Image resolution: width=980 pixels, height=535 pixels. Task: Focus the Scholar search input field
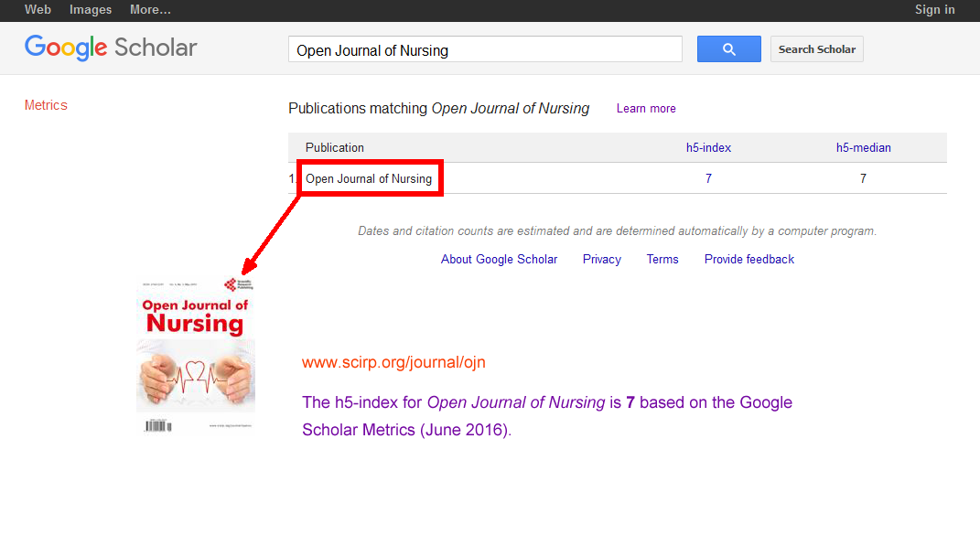(x=485, y=49)
